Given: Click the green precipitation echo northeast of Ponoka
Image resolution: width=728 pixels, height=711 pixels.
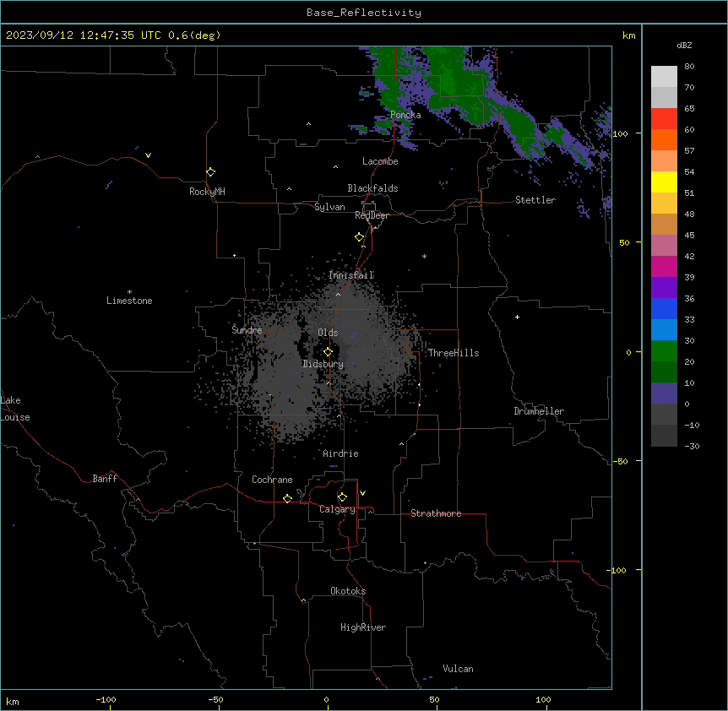Looking at the screenshot, I should [457, 84].
